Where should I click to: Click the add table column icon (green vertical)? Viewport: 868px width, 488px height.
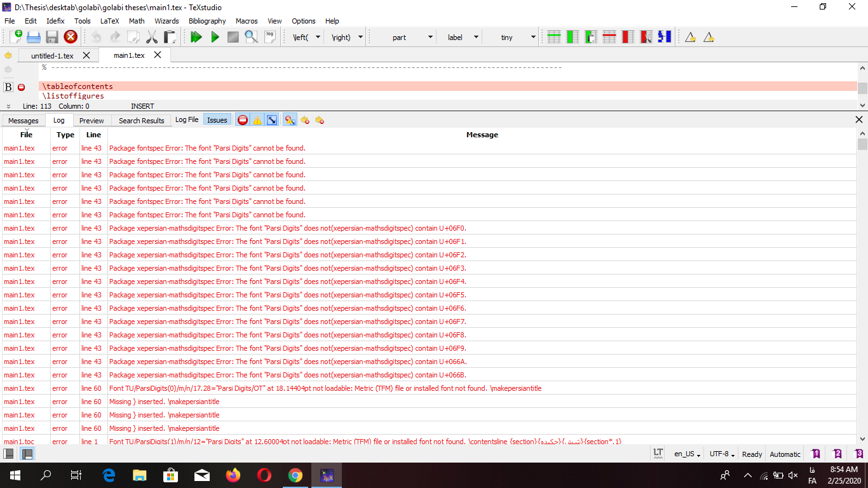coord(573,37)
